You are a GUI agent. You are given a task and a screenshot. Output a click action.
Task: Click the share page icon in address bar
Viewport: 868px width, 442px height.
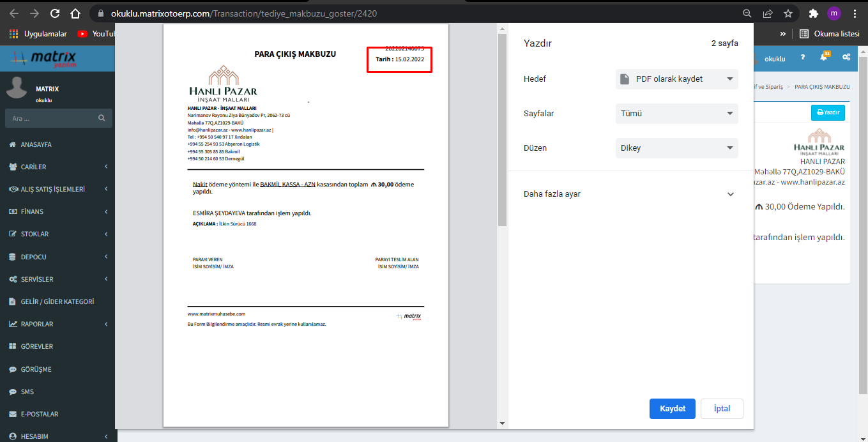(x=768, y=13)
